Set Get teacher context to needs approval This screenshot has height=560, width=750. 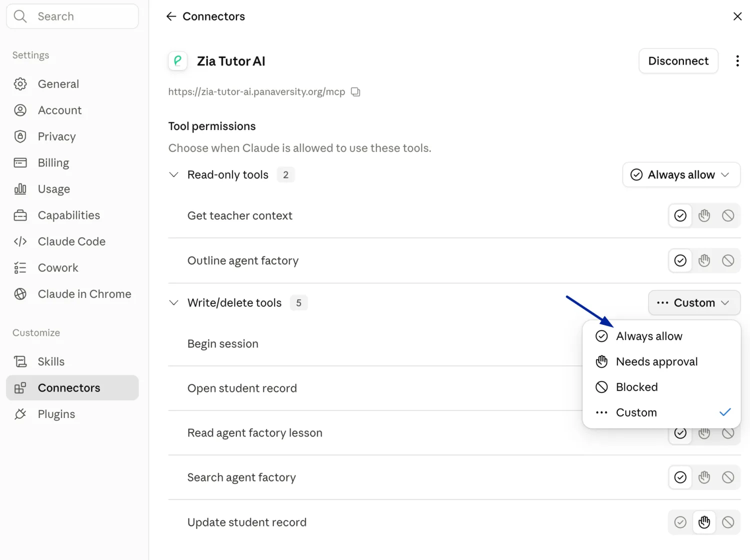pyautogui.click(x=704, y=215)
